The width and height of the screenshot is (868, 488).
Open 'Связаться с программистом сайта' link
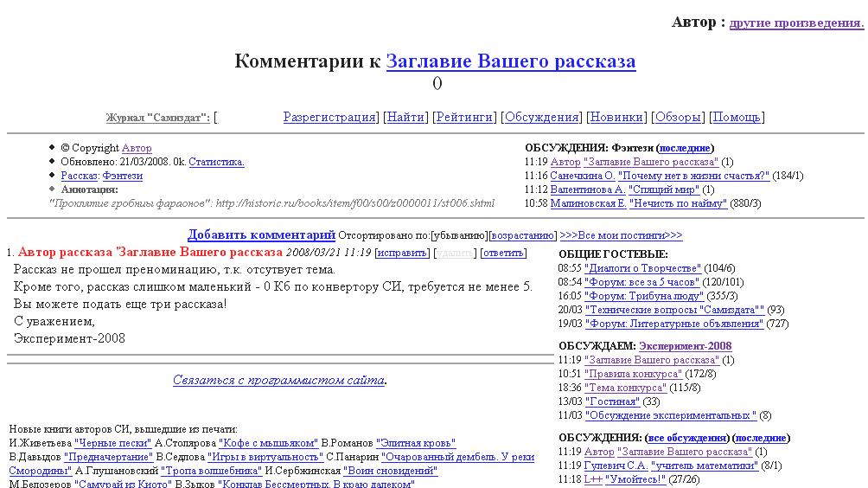(278, 380)
